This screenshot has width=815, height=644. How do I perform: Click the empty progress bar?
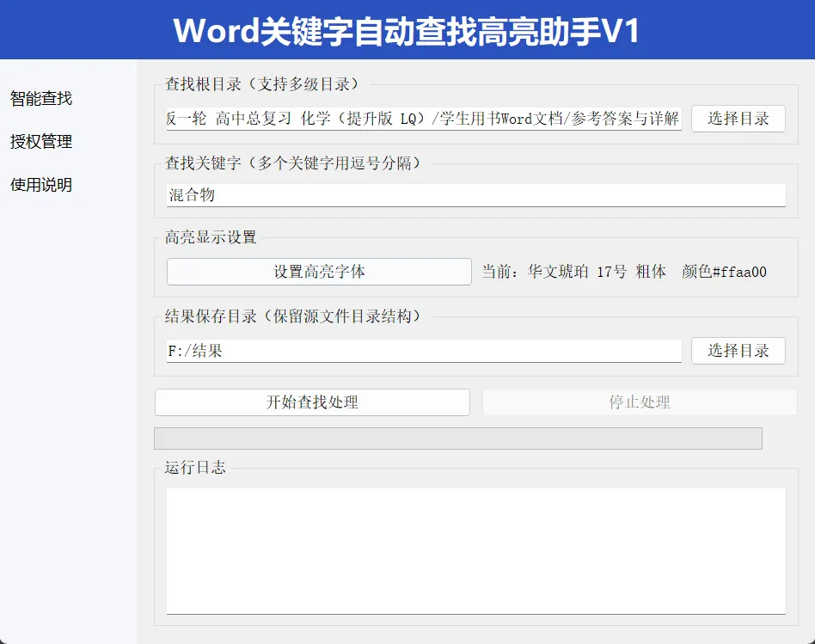coord(458,439)
